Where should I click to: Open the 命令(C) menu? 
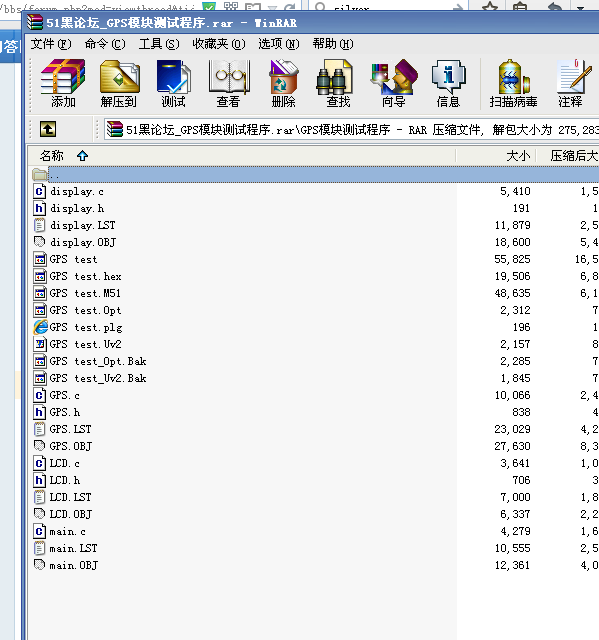pyautogui.click(x=105, y=44)
